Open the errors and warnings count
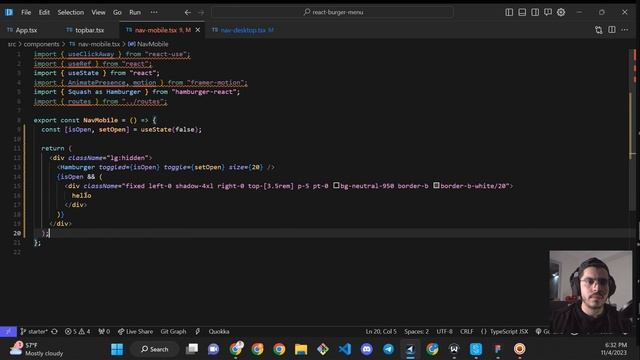The height and width of the screenshot is (360, 640). 78,331
